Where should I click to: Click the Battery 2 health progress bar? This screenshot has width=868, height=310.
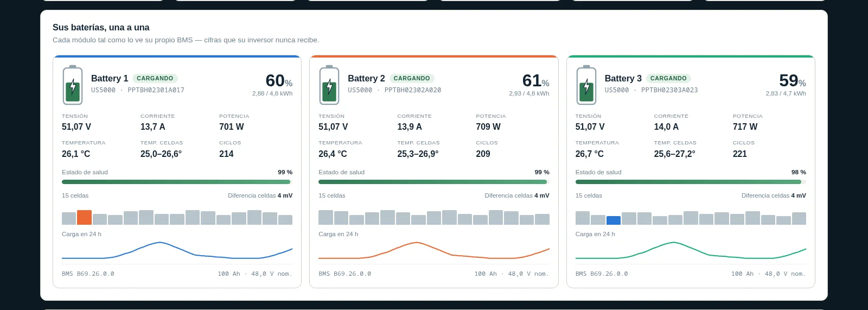coord(434,182)
